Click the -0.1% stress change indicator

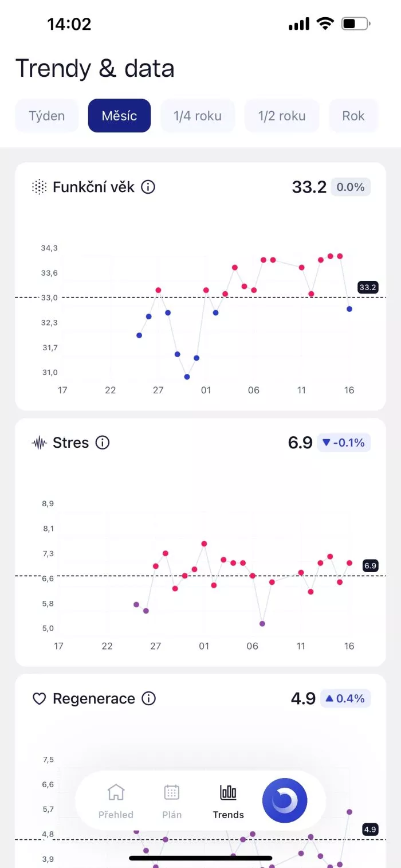(343, 442)
